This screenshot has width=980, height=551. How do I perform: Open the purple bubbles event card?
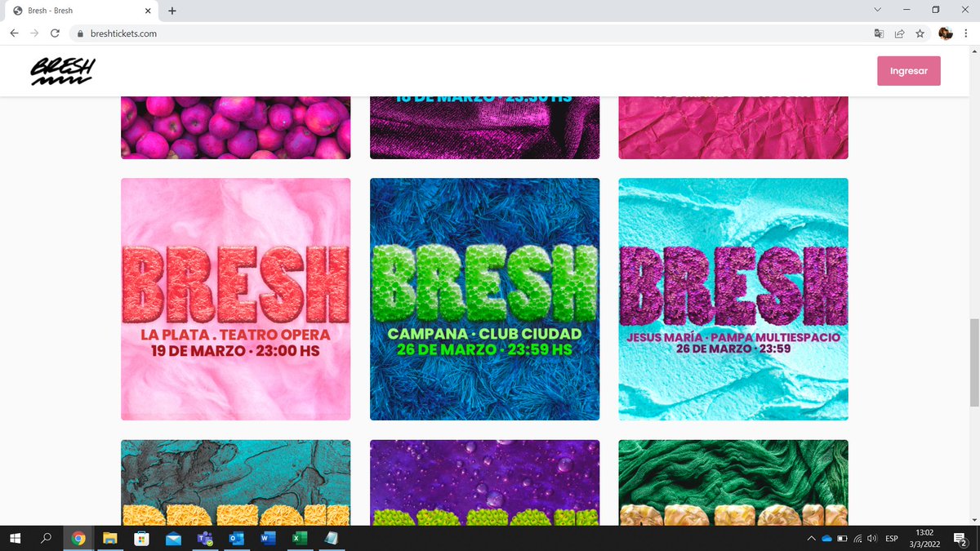(x=484, y=482)
